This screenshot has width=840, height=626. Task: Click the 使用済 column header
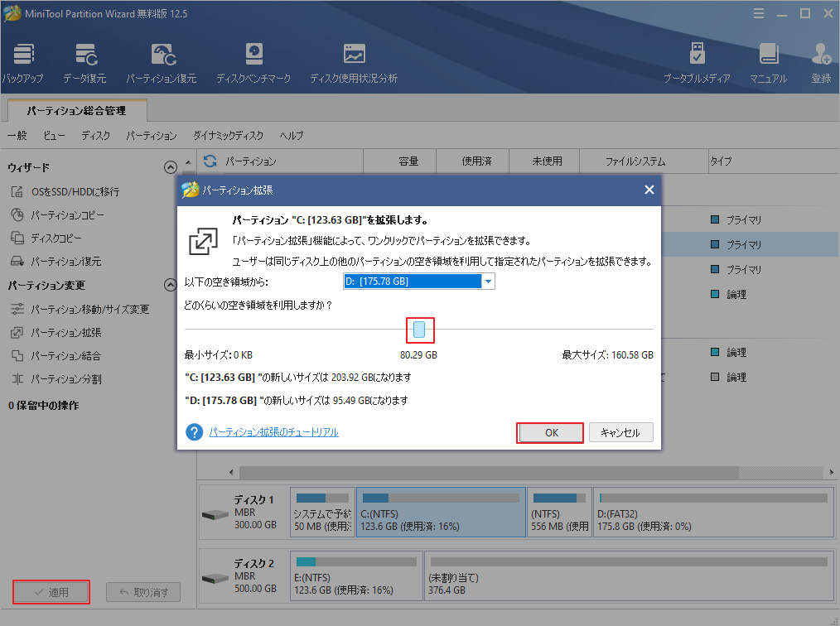coord(472,161)
